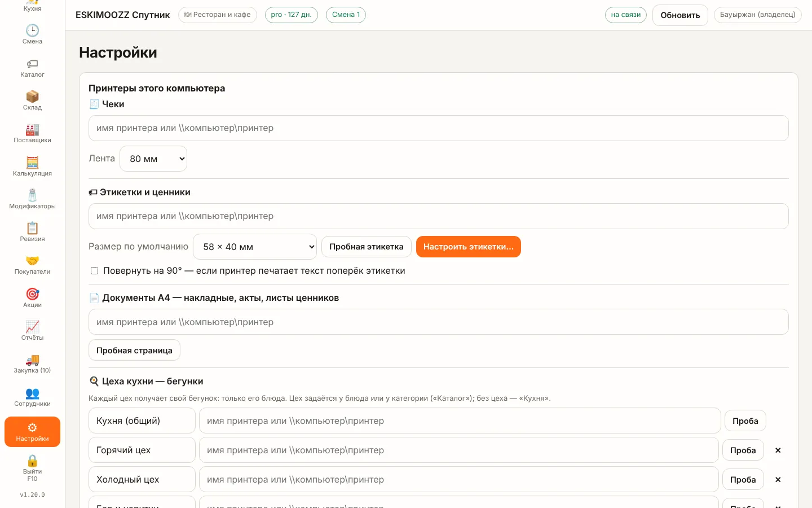This screenshot has height=508, width=812.
Task: Go to Склад warehouse section
Action: [32, 100]
